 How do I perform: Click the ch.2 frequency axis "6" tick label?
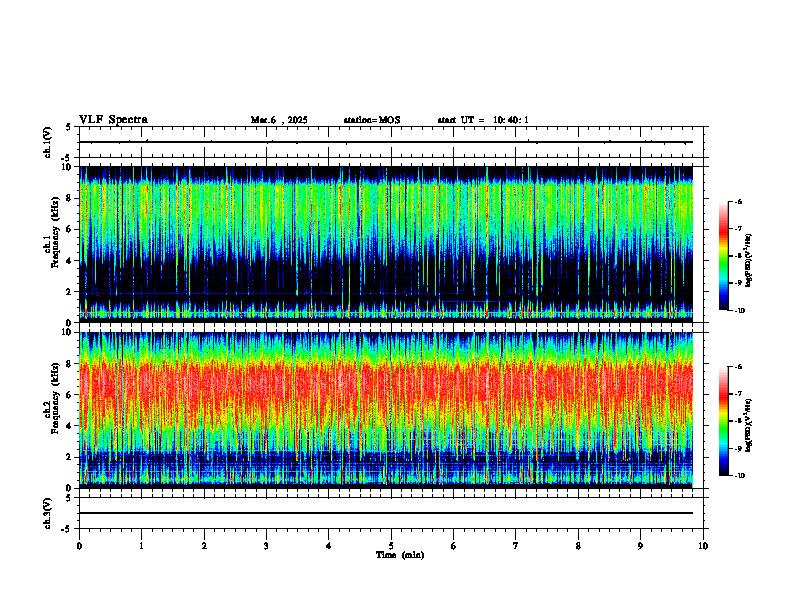tap(70, 395)
